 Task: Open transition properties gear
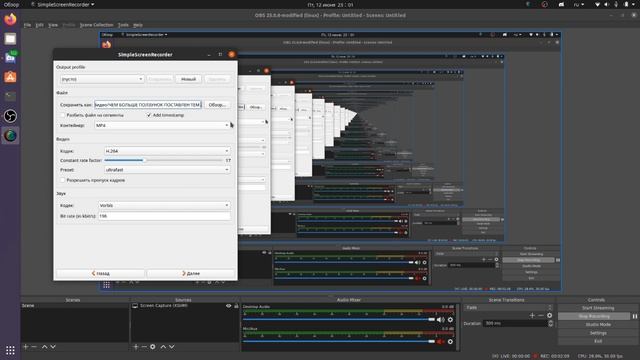point(549,315)
